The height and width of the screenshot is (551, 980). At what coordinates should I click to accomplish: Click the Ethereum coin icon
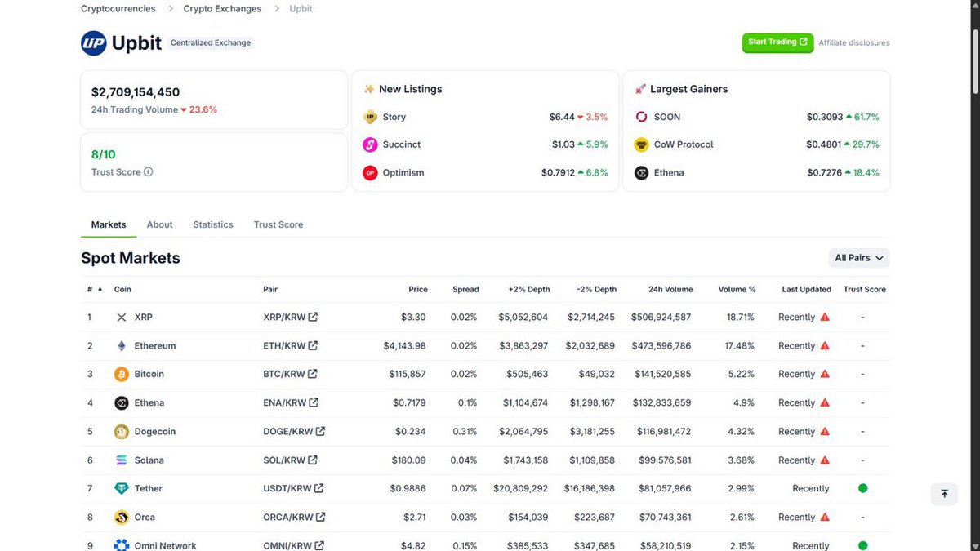click(122, 346)
